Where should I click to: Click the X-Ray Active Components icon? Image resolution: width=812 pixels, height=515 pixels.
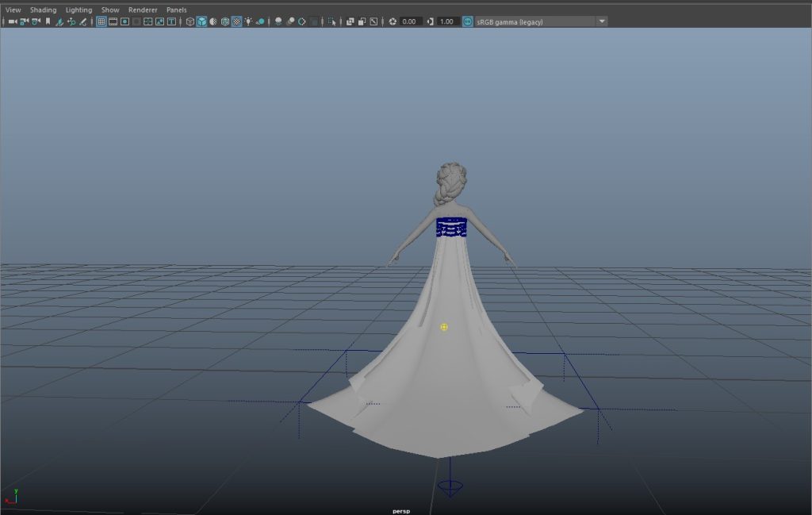tap(362, 21)
